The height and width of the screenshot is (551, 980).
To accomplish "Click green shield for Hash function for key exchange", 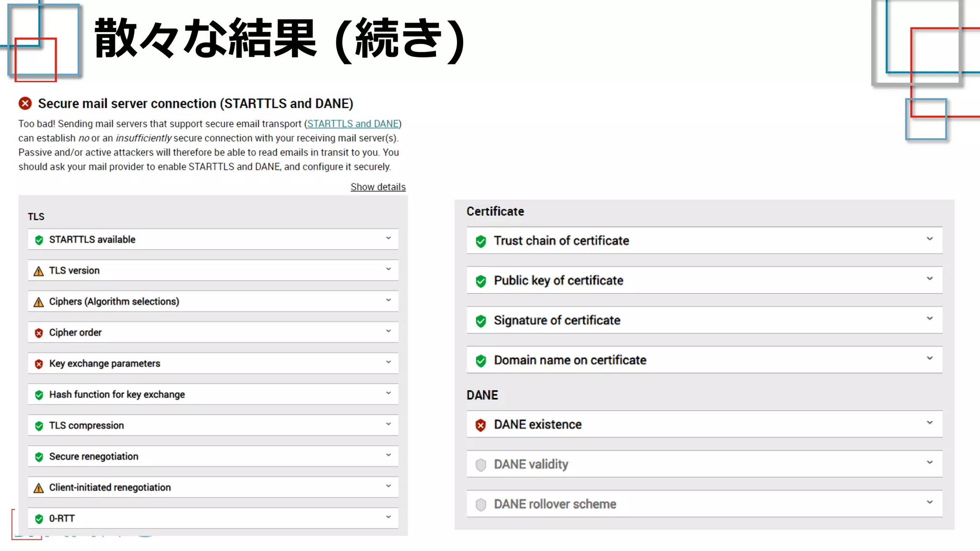I will coord(39,395).
